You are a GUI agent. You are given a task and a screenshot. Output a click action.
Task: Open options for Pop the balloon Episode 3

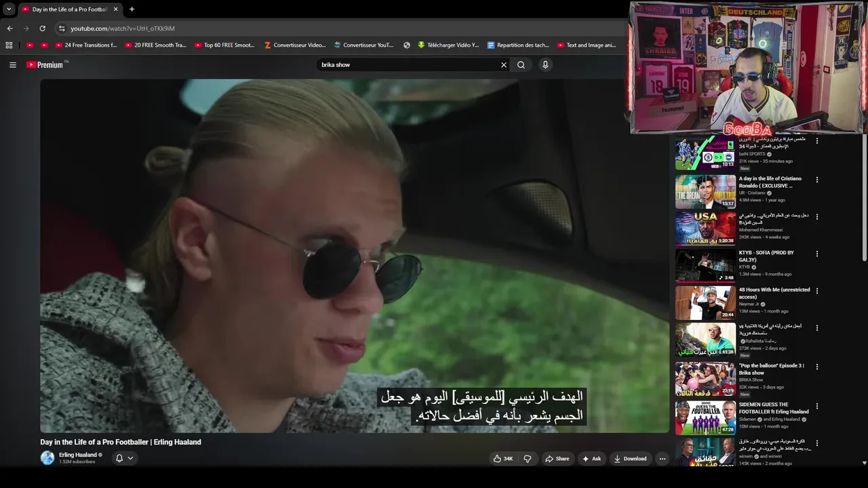816,367
